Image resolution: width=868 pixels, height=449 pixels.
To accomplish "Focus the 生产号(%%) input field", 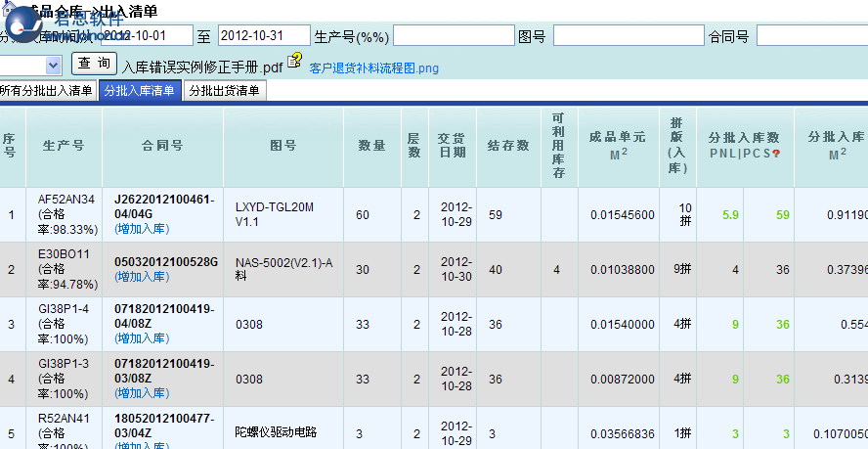I will 454,35.
